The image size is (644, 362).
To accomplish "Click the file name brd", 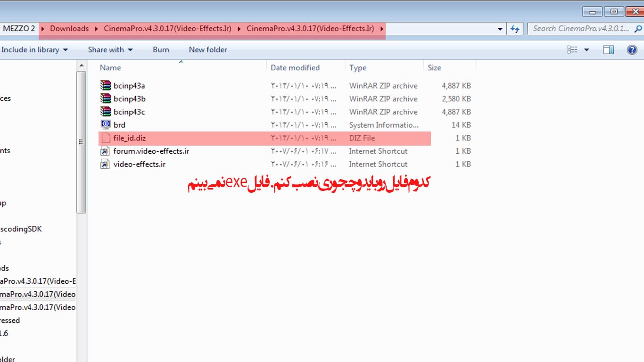I will (119, 125).
